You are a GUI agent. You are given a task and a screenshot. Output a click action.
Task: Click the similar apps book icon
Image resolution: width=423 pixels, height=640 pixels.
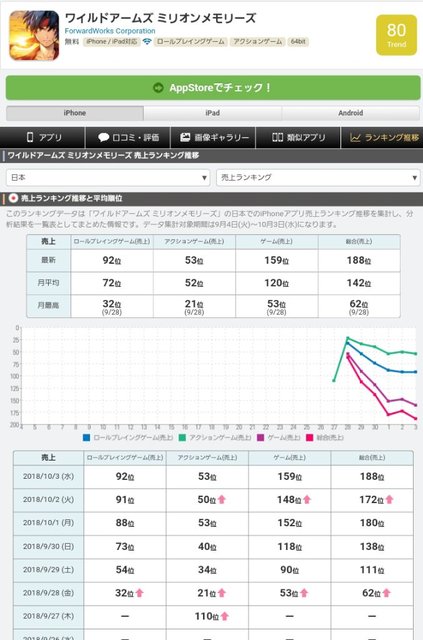pos(278,137)
